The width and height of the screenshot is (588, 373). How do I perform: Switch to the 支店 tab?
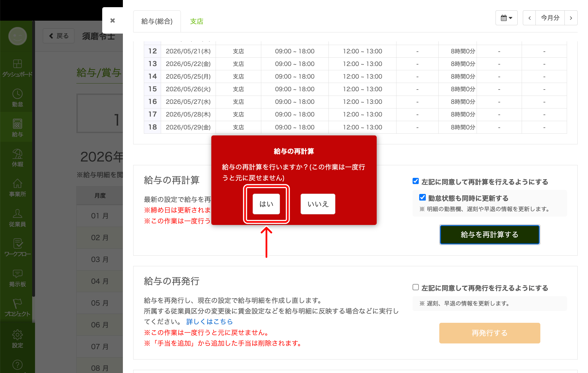tap(197, 21)
